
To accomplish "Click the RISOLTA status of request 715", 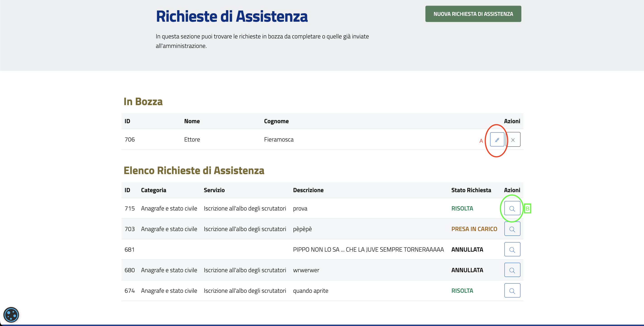I will [x=462, y=208].
